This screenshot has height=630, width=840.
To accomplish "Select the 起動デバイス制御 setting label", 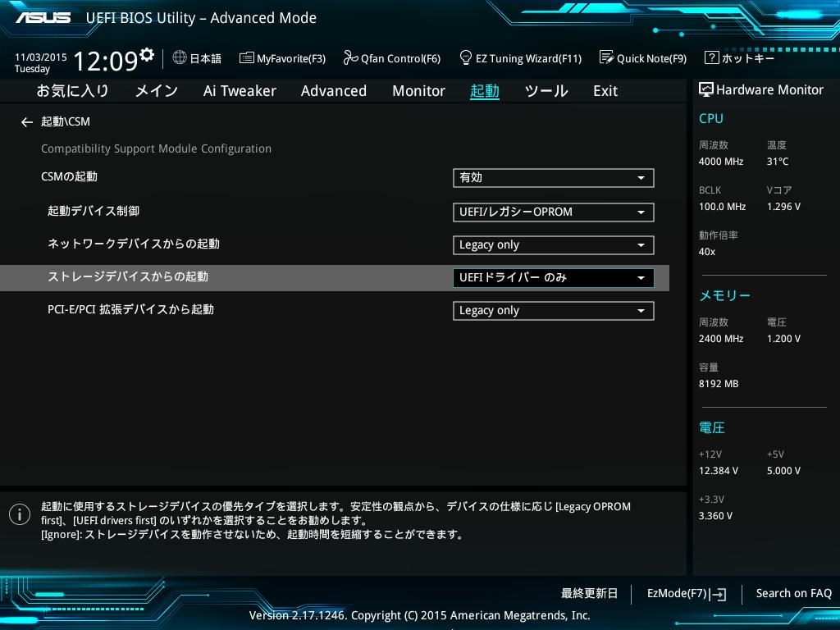I will [x=94, y=211].
